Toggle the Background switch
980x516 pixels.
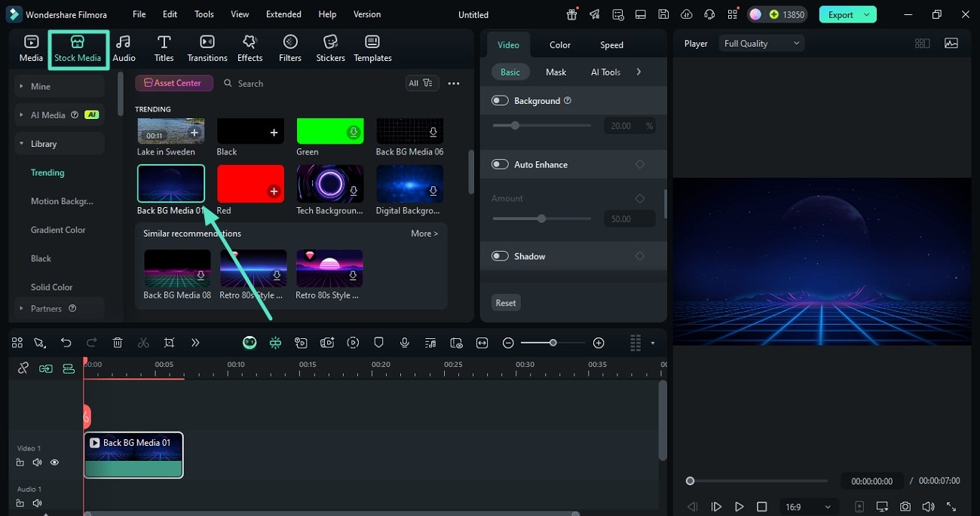(x=500, y=101)
